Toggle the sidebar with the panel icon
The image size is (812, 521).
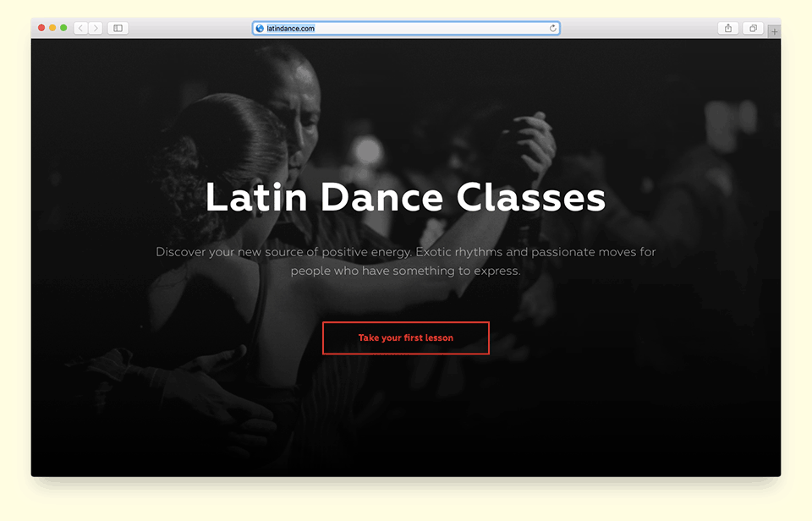point(118,27)
